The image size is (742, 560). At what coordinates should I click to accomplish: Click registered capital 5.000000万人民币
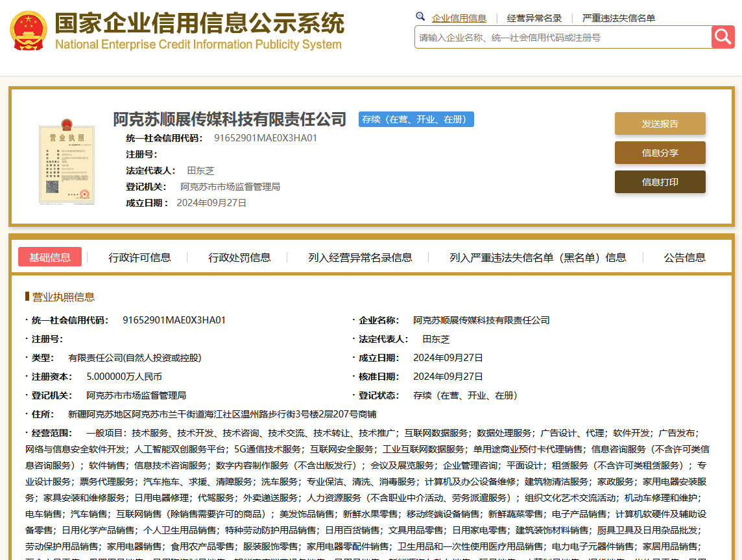click(x=124, y=377)
